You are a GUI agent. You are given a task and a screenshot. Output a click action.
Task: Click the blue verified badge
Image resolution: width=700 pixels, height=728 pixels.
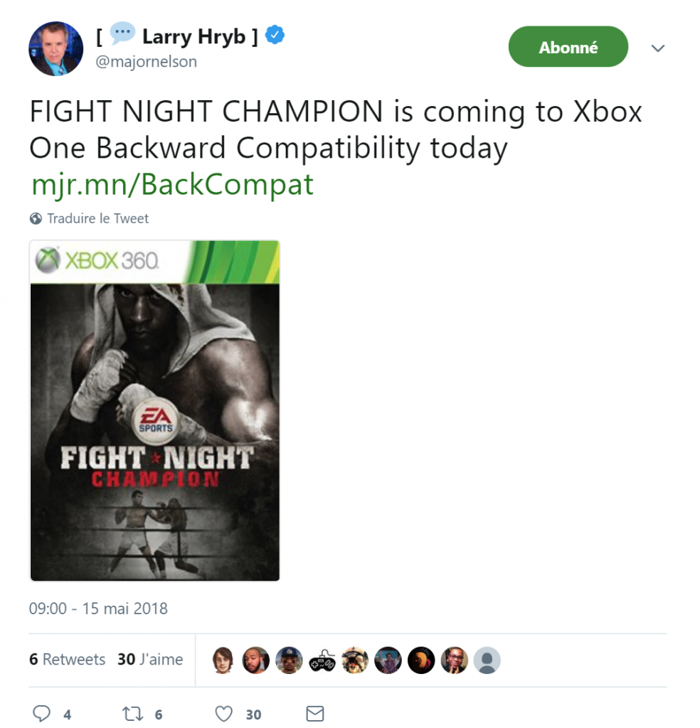coord(275,35)
